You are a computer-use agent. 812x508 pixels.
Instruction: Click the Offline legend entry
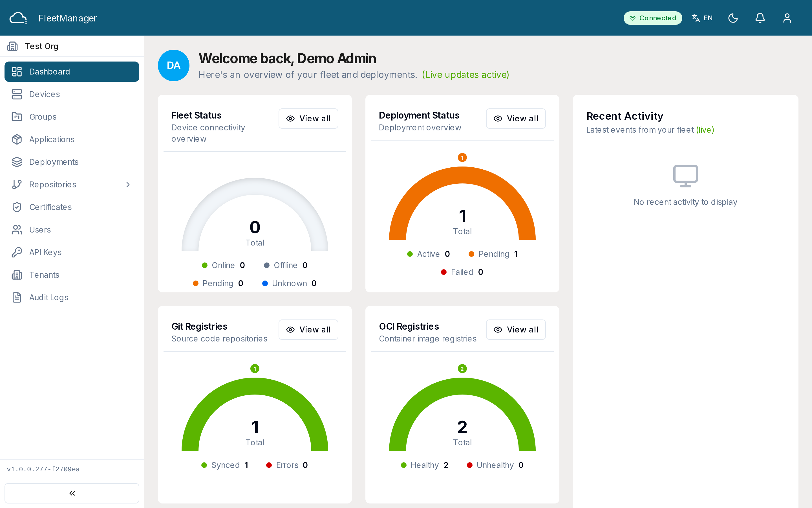click(x=286, y=265)
